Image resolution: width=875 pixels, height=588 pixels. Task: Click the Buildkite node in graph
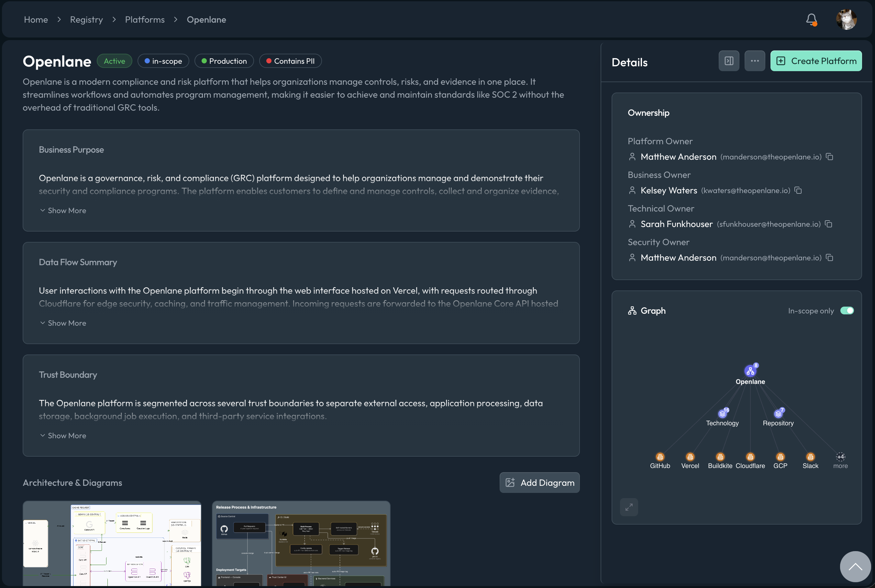(720, 457)
